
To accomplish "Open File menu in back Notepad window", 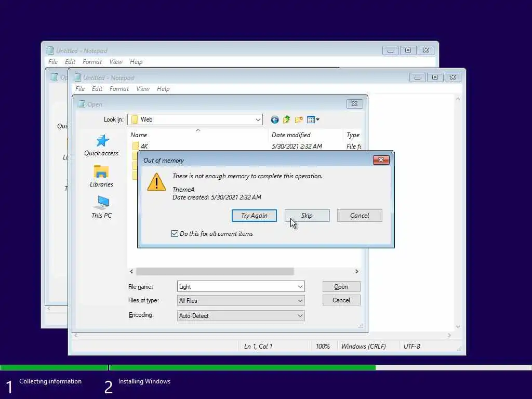I will pos(53,61).
